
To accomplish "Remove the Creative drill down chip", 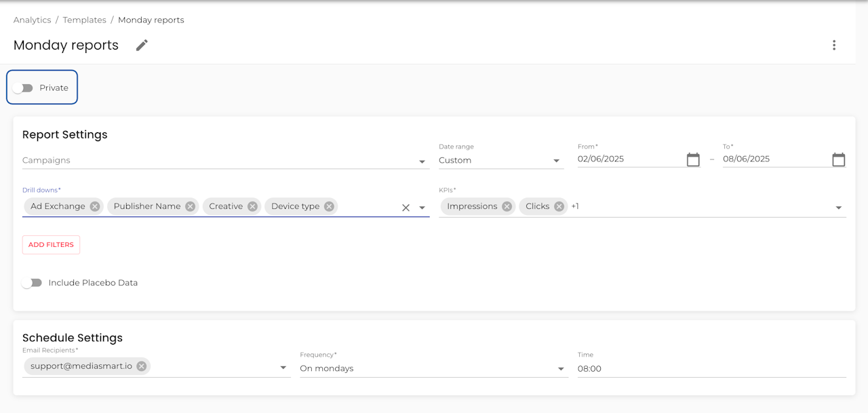I will pos(252,207).
